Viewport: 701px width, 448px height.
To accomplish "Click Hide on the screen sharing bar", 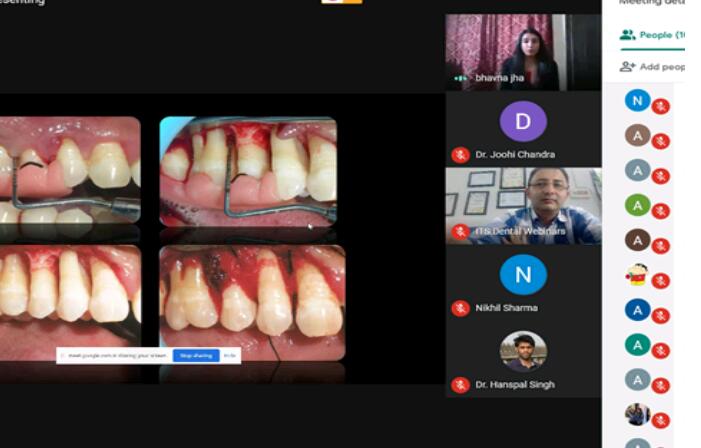I will click(x=230, y=355).
